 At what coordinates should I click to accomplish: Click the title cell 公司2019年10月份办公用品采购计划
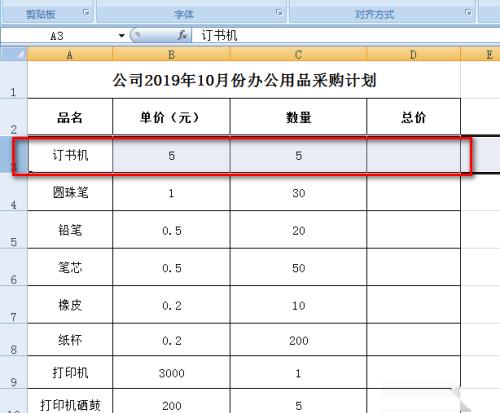(x=244, y=80)
